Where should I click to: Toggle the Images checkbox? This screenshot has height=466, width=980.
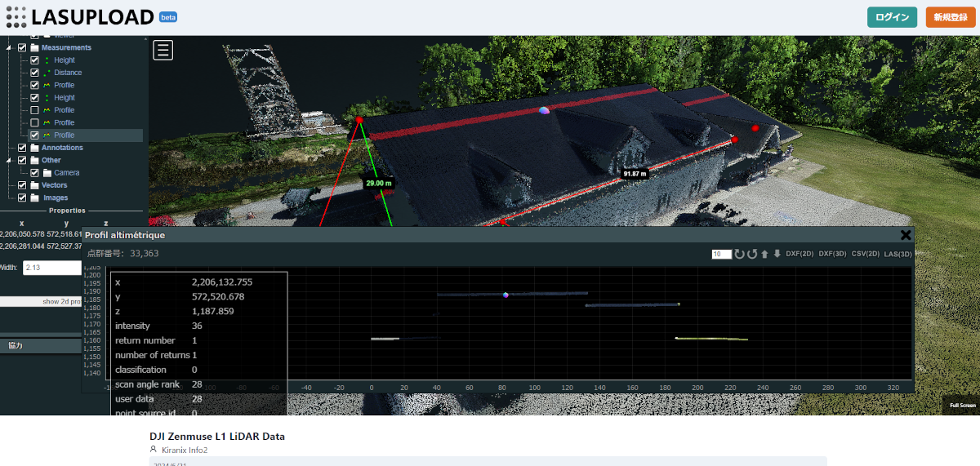[x=22, y=197]
